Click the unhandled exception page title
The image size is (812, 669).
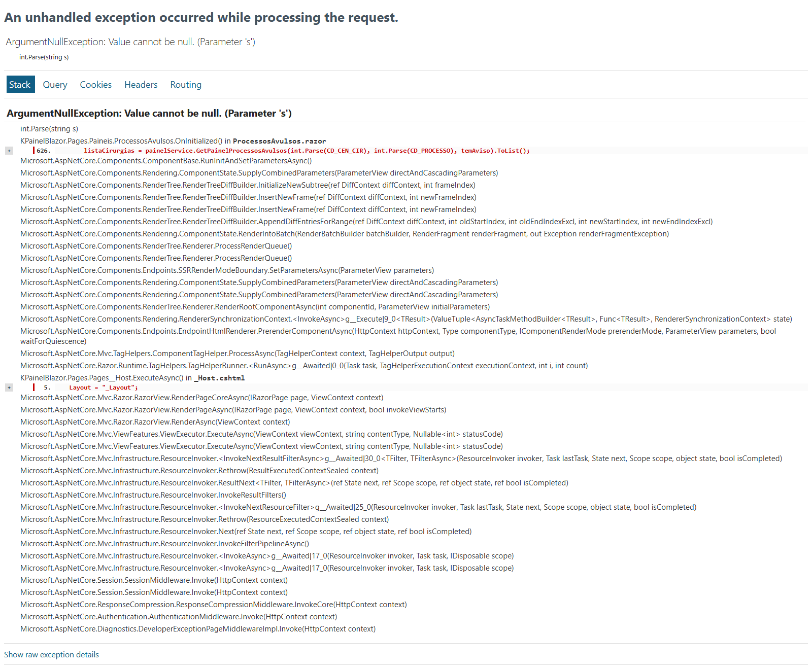tap(201, 17)
